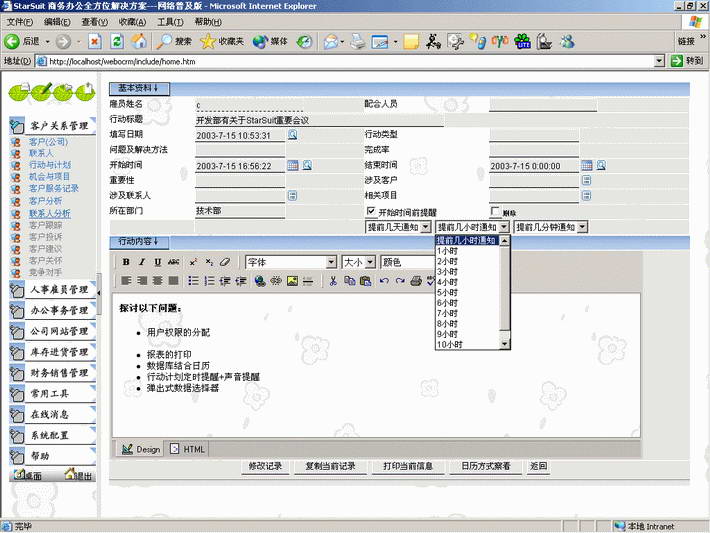Click the 行动标题 input field

pos(319,120)
